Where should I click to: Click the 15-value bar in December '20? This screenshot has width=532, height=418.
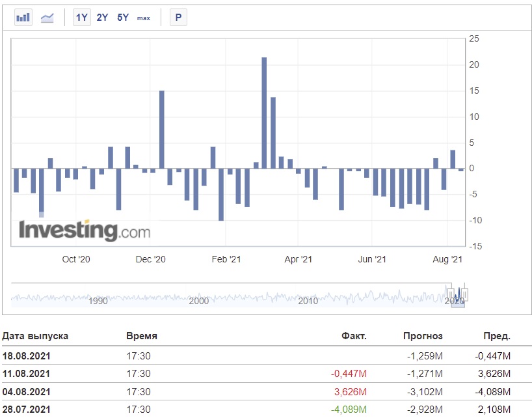click(x=162, y=130)
